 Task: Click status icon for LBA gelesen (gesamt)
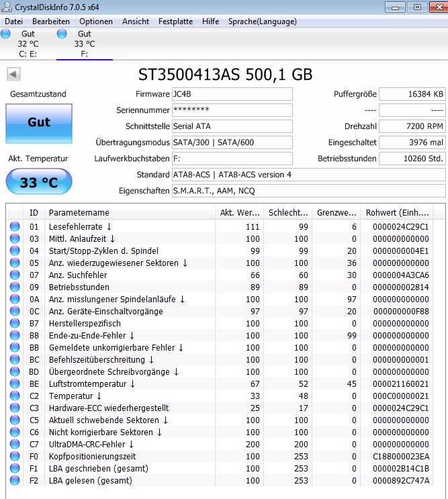point(15,480)
